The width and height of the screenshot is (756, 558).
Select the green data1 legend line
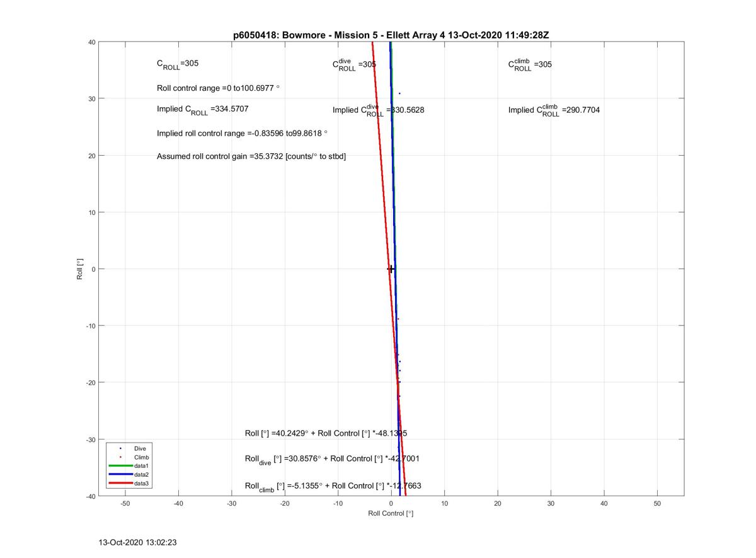[120, 465]
